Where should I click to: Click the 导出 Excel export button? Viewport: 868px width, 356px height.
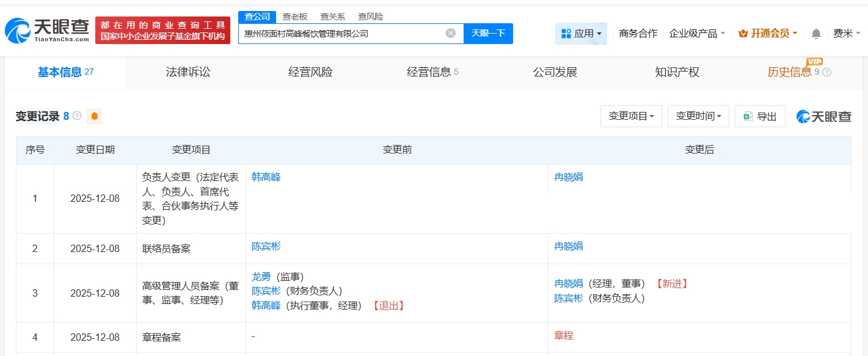[760, 116]
